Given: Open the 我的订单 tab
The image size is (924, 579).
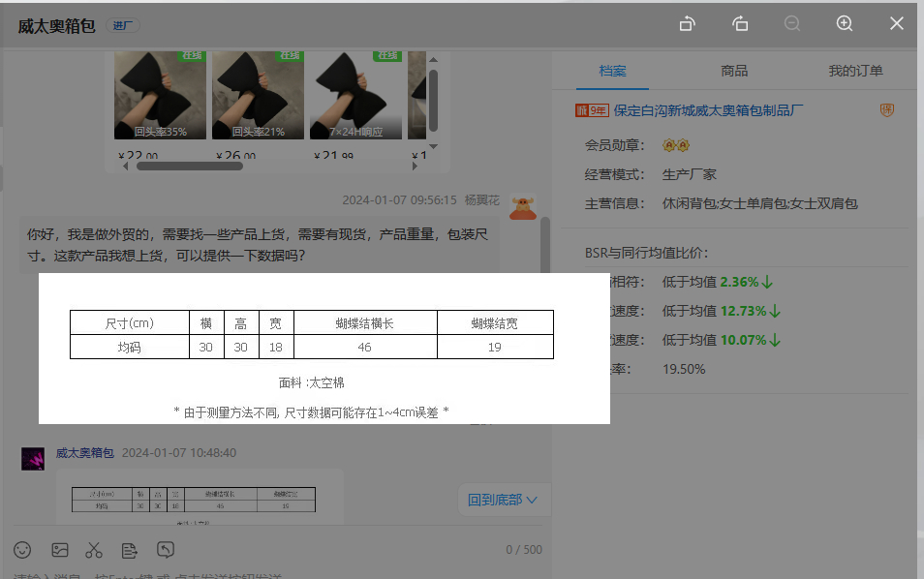Looking at the screenshot, I should coord(855,71).
